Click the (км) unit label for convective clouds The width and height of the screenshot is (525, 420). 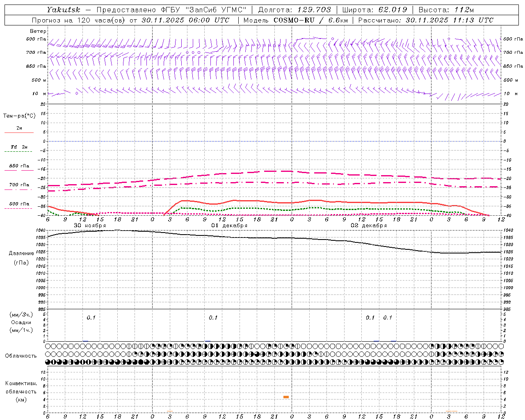pos(21,399)
